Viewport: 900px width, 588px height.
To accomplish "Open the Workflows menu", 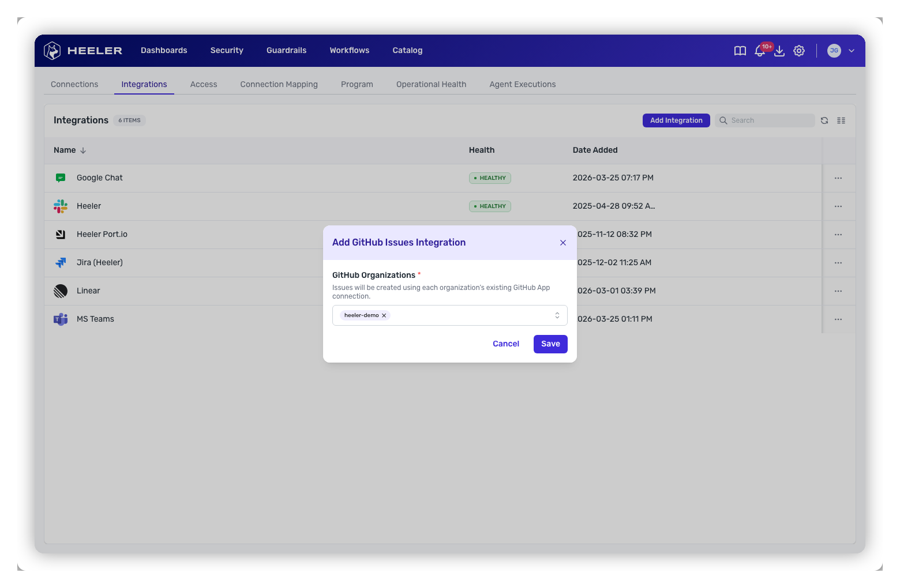I will tap(350, 51).
